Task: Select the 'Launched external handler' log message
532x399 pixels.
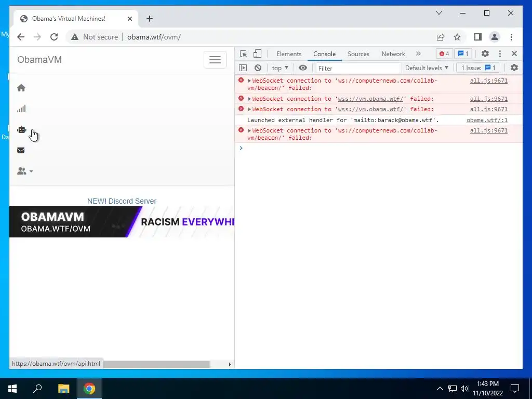Action: click(343, 120)
